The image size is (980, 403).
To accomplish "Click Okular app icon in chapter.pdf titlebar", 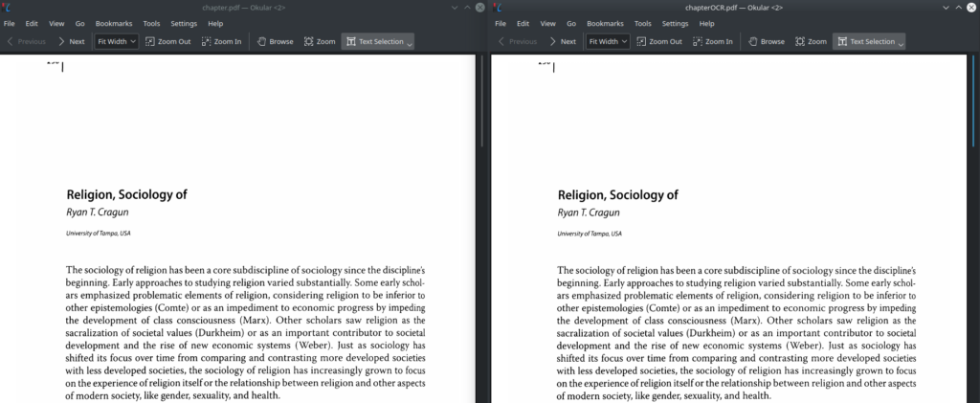I will [x=7, y=7].
